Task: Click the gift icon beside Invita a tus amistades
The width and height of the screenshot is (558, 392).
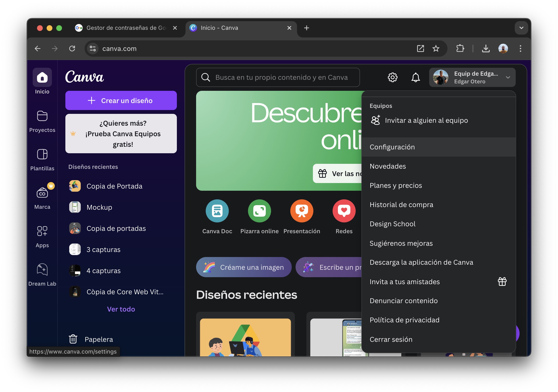Action: (x=502, y=282)
